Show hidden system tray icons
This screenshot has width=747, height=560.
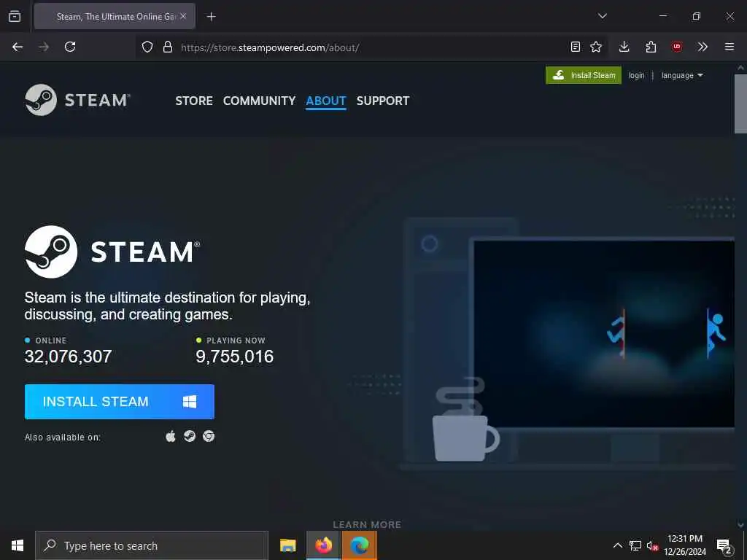coord(617,545)
